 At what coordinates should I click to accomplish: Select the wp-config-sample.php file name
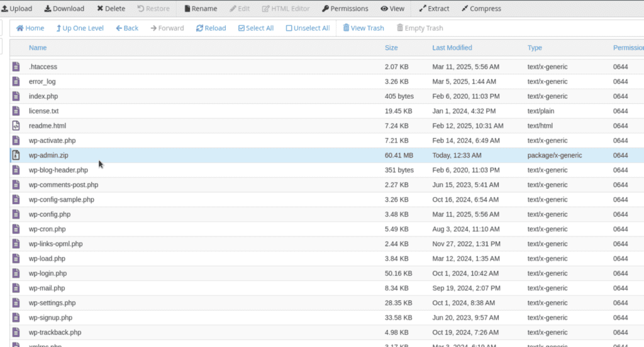[62, 200]
